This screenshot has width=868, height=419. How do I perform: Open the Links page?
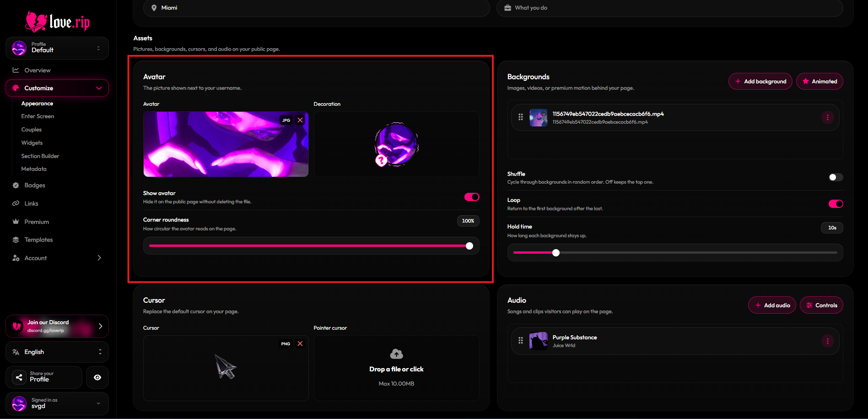pyautogui.click(x=31, y=203)
